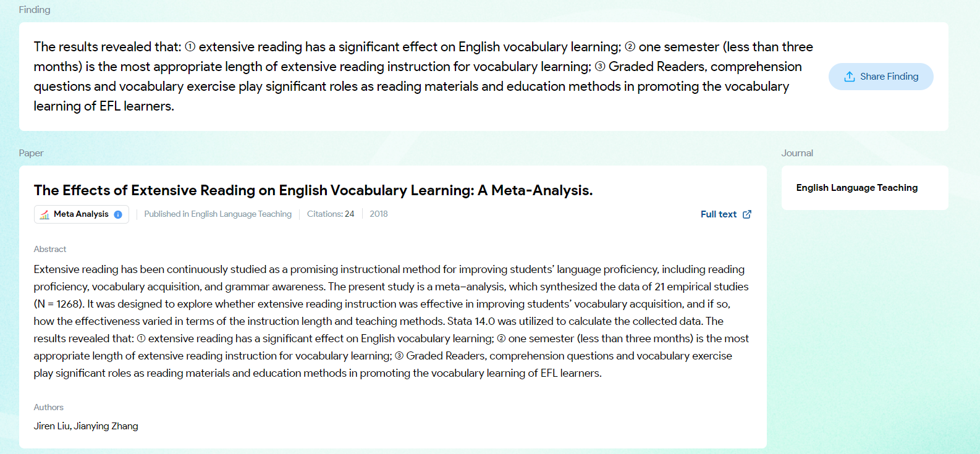Select author Jiren Liu
The image size is (980, 454).
(x=52, y=426)
